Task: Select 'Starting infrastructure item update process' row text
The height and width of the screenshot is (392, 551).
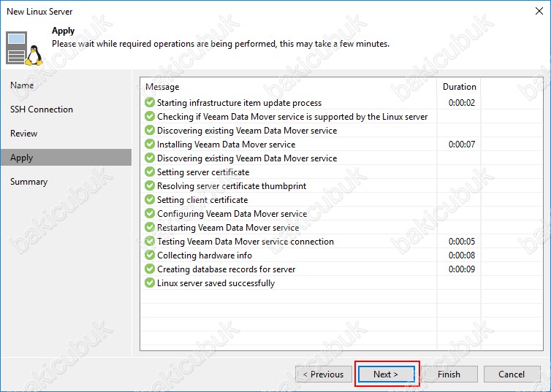Action: 239,103
